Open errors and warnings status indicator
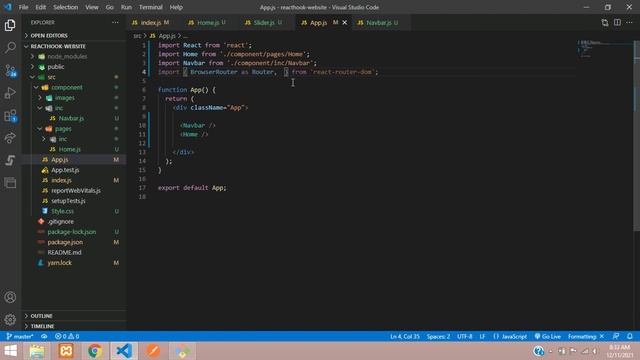 point(67,336)
